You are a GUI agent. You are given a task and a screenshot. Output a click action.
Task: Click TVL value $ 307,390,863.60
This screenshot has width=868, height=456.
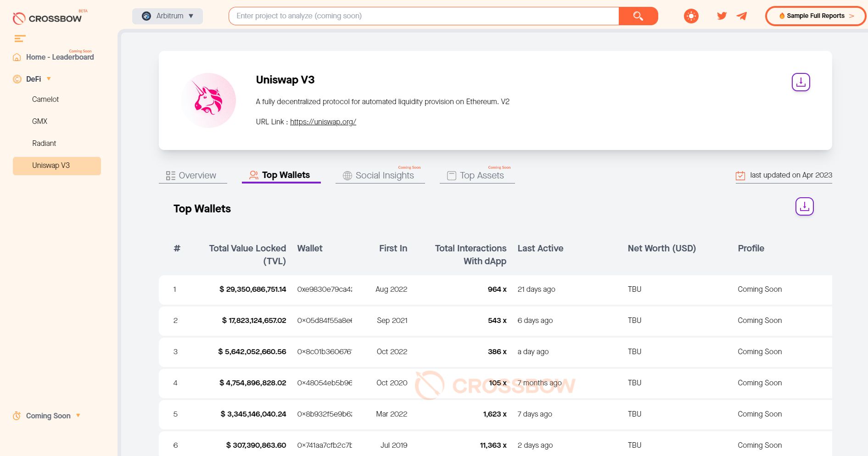[x=256, y=445]
